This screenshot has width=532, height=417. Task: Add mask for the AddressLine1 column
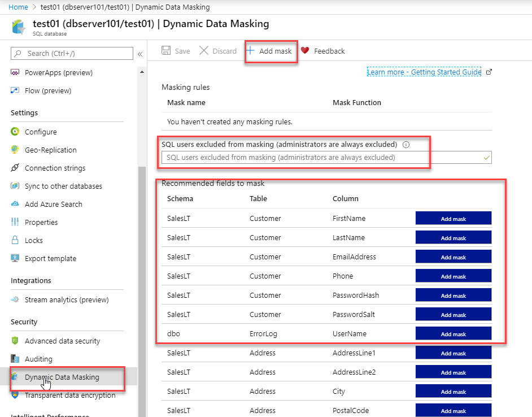point(453,353)
